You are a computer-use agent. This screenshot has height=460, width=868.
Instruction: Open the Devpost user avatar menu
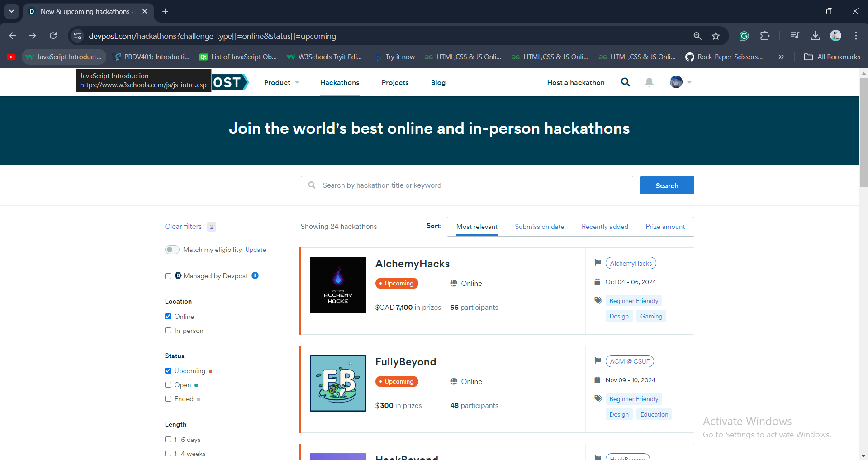coord(680,82)
